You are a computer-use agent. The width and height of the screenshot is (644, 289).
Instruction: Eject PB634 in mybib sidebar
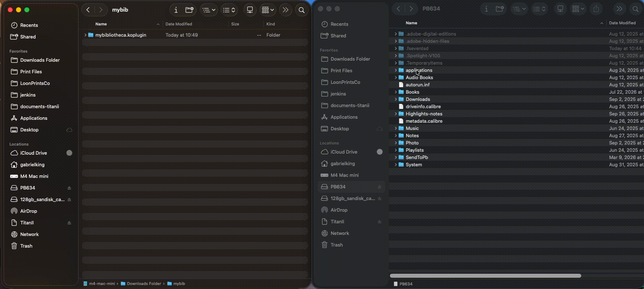(x=69, y=188)
